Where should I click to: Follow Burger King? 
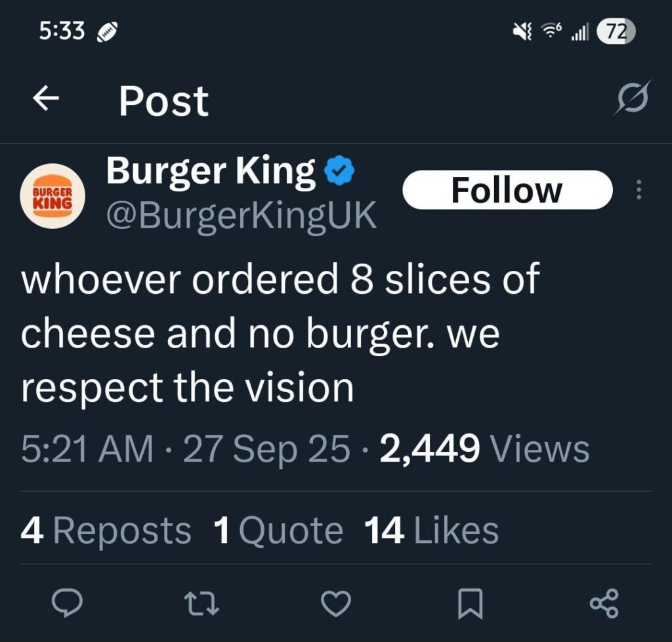[x=505, y=190]
